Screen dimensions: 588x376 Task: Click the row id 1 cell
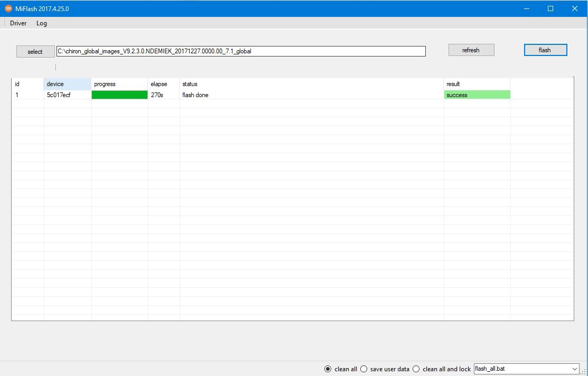[x=28, y=95]
